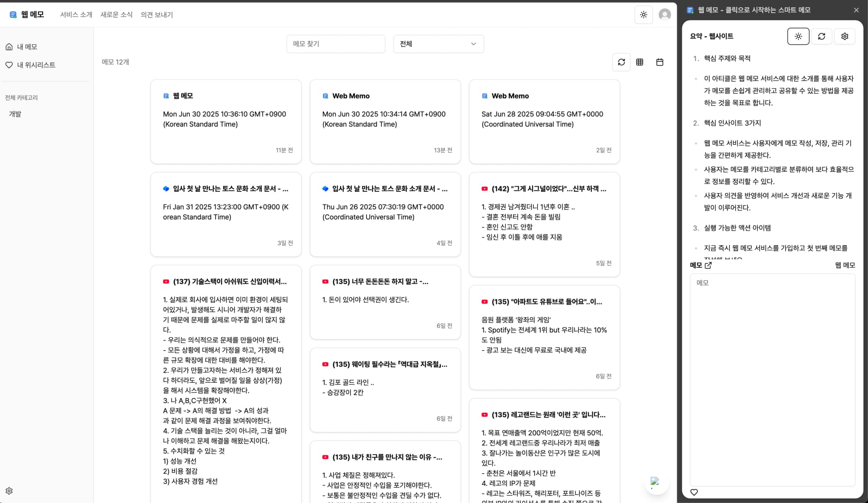Open 의견 보내기 menu item
868x503 pixels.
157,14
